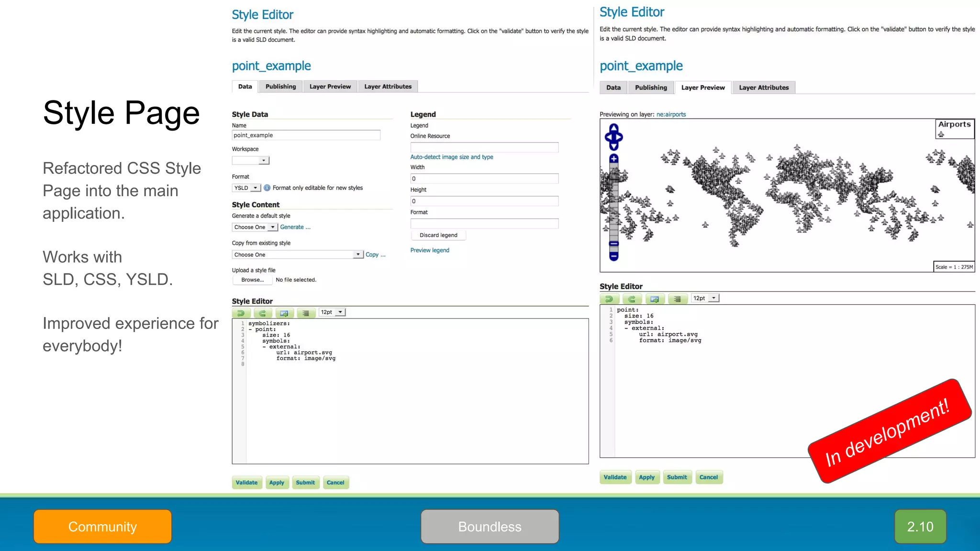The image size is (980, 551).
Task: Click redo icon in left Style Editor toolbar
Action: click(262, 313)
